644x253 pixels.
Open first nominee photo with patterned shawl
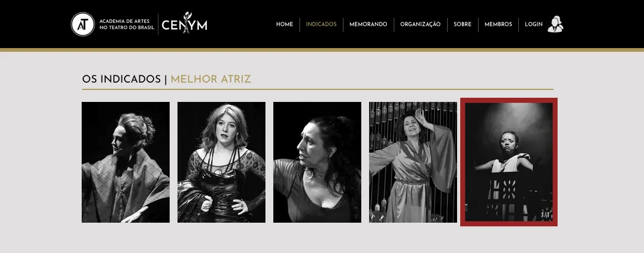click(126, 162)
